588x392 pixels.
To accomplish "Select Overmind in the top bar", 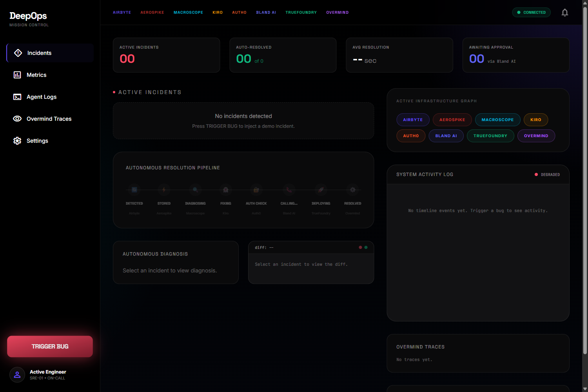I will [x=338, y=13].
